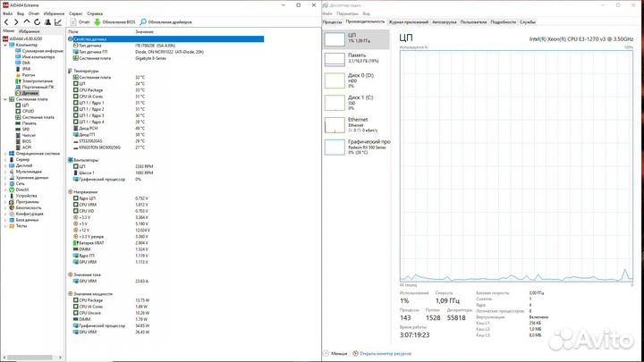Image resolution: width=644 pixels, height=362 pixels.
Task: Switch to Меню tab in AIDA64 sidebar
Action: pos(8,31)
